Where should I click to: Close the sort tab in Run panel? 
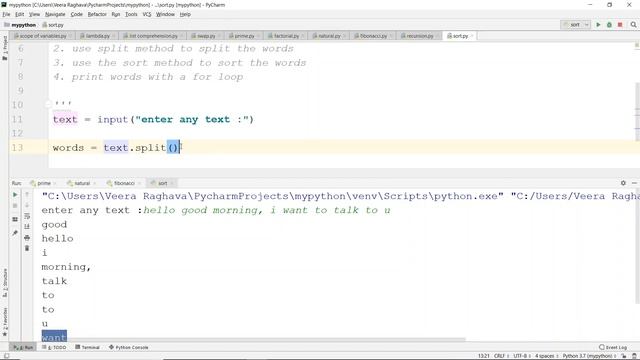[x=172, y=183]
